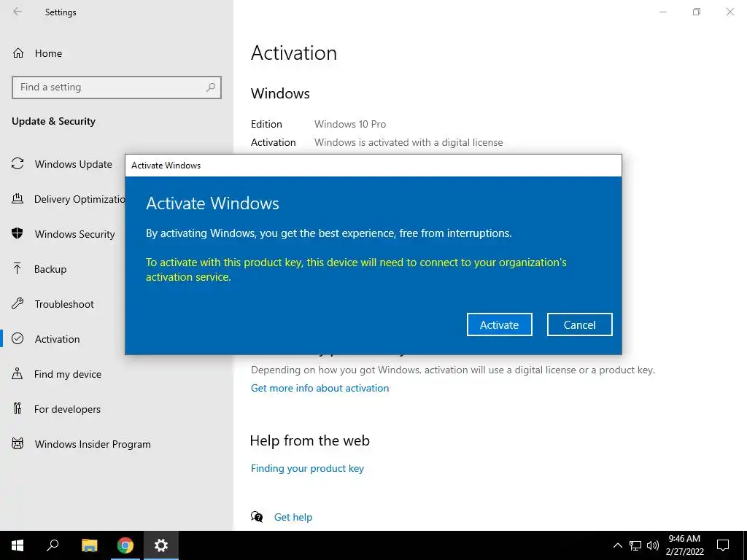The image size is (747, 560).
Task: Click the Windows Update refresh icon
Action: click(x=18, y=164)
